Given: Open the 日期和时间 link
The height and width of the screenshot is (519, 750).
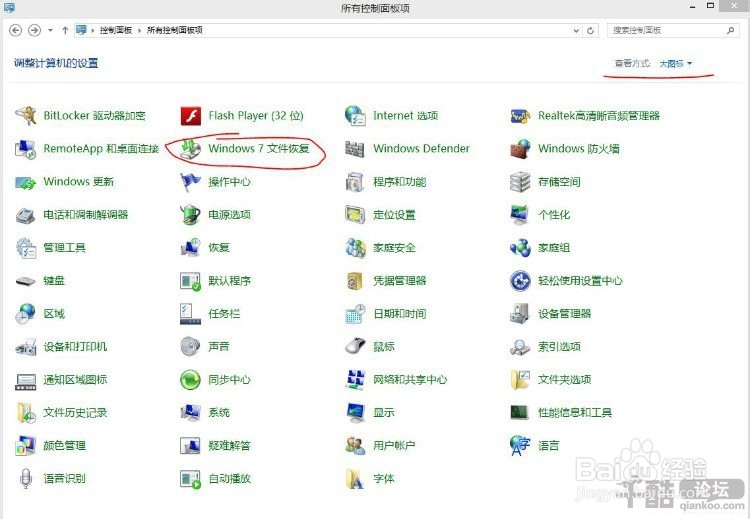Looking at the screenshot, I should point(400,314).
